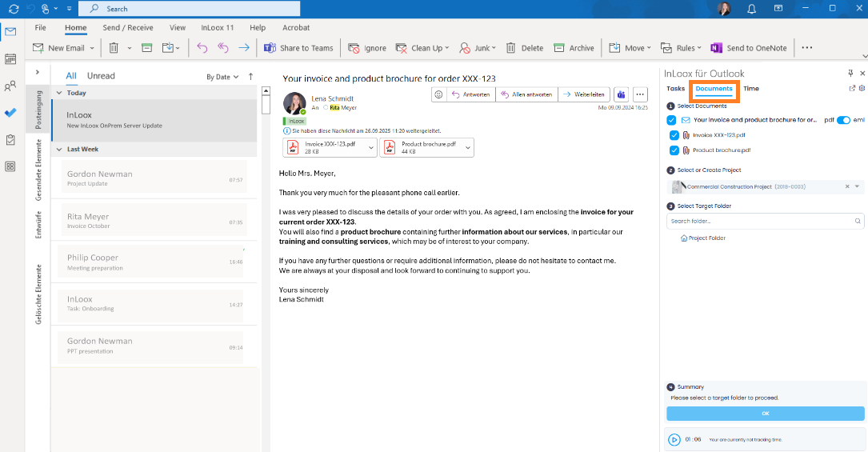
Task: Open notification bell in title bar
Action: [751, 9]
